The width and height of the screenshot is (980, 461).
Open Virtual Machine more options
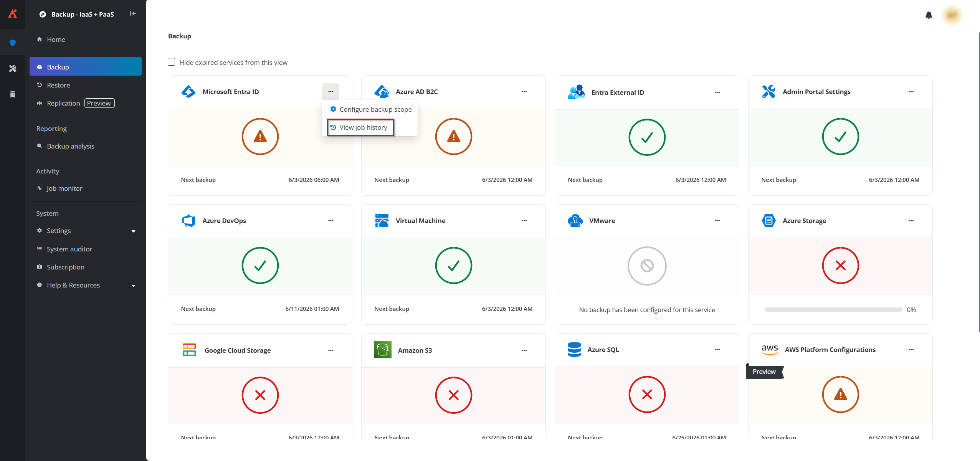pyautogui.click(x=524, y=221)
